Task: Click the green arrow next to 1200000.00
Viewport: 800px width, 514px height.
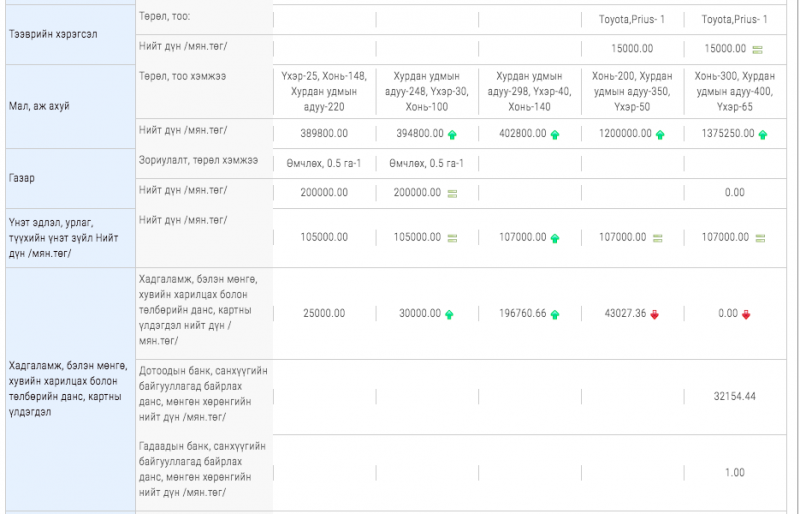Action: pyautogui.click(x=659, y=134)
